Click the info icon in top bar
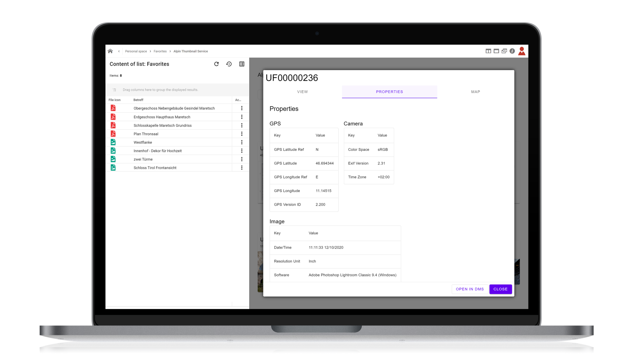The width and height of the screenshot is (633, 364). tap(512, 51)
